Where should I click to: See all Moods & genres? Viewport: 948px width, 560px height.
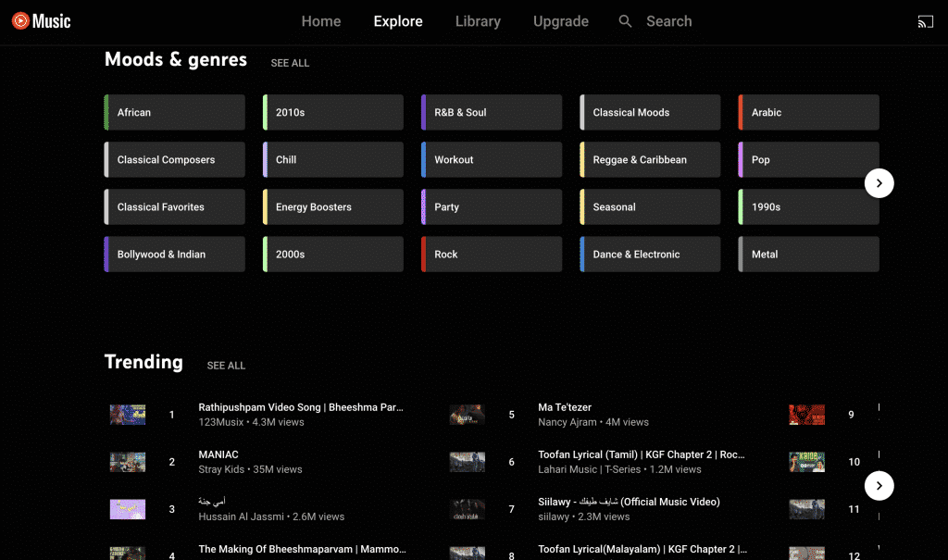[290, 63]
